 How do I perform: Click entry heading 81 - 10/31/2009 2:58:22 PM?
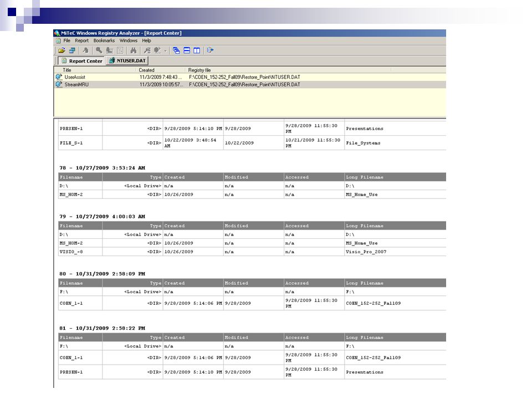pos(102,329)
